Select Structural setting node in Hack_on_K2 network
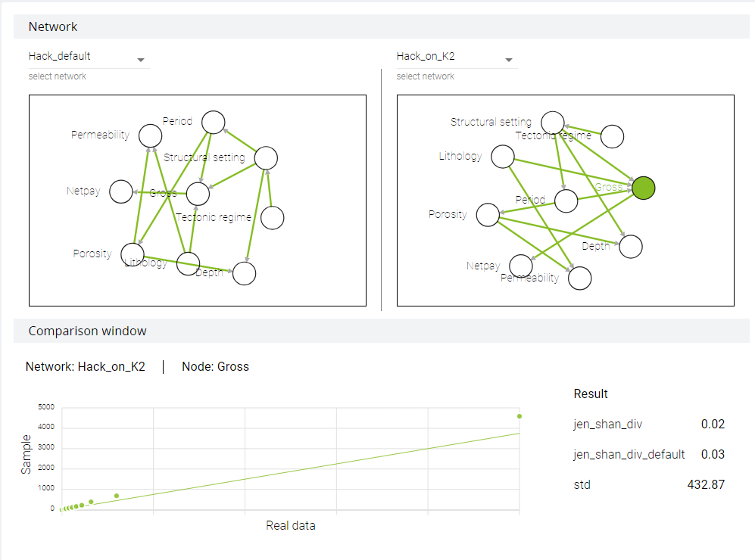This screenshot has height=560, width=755. pos(552,123)
